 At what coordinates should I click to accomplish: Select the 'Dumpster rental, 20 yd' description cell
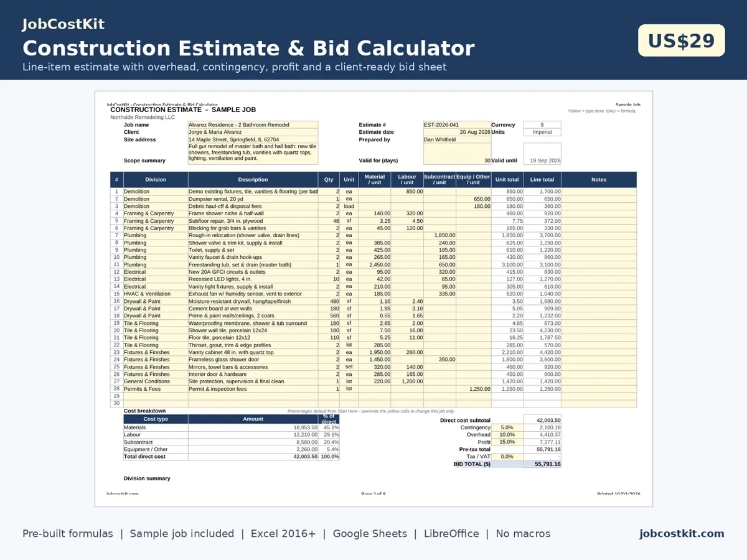(253, 199)
